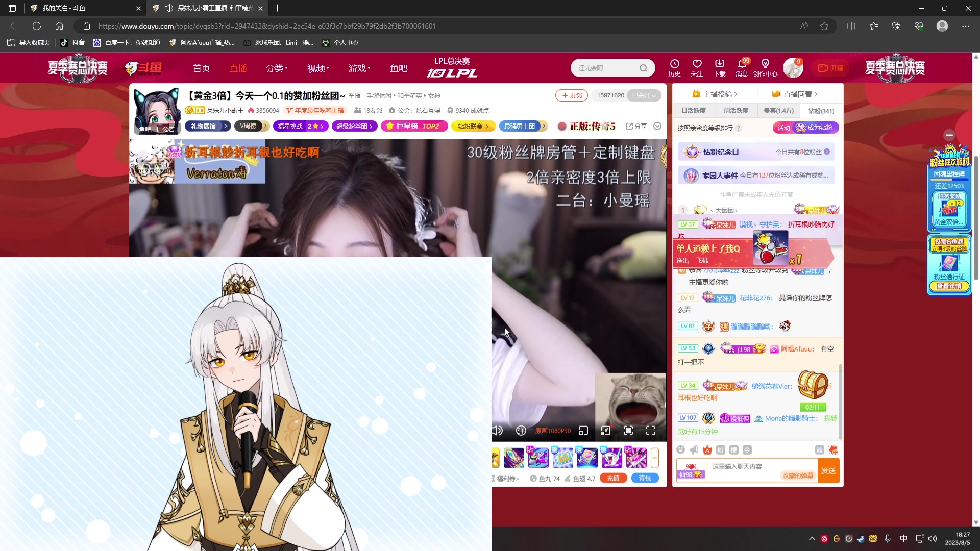Toggle browser split screen icon
The width and height of the screenshot is (980, 551).
pos(851,26)
